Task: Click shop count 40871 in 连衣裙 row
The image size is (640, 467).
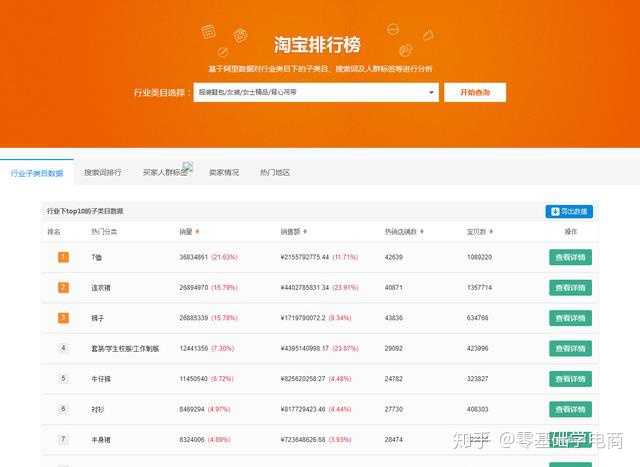Action: point(393,287)
